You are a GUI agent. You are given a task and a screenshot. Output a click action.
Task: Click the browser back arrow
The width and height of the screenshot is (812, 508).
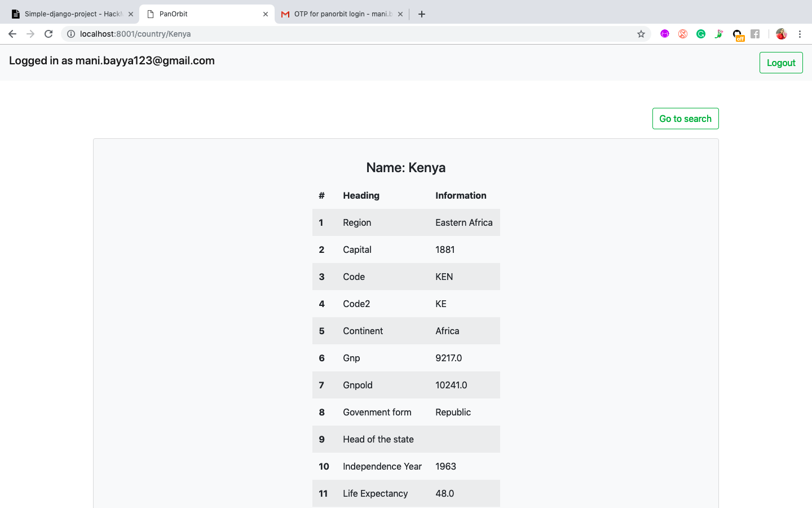coord(12,34)
